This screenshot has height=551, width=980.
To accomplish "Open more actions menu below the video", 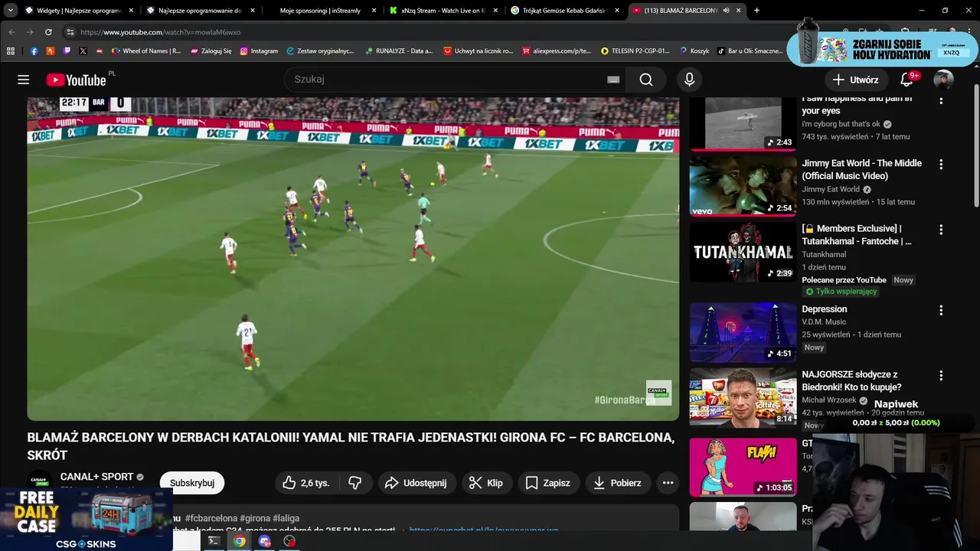I will (668, 483).
